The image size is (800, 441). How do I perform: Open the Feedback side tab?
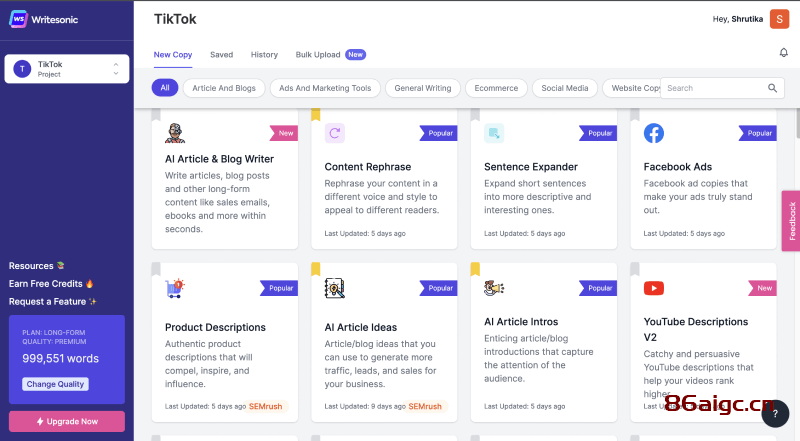(x=791, y=221)
